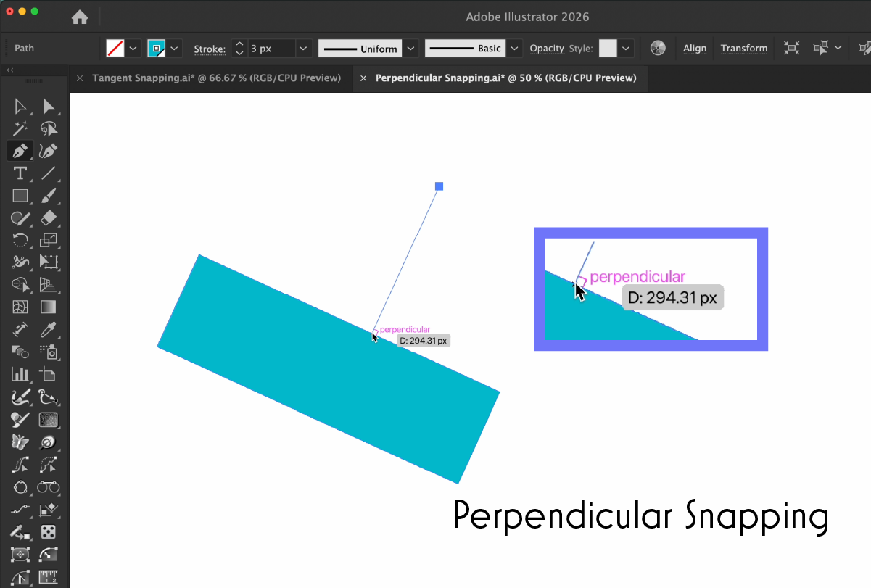The image size is (871, 588).
Task: Select the Direct Selection tool
Action: [49, 107]
